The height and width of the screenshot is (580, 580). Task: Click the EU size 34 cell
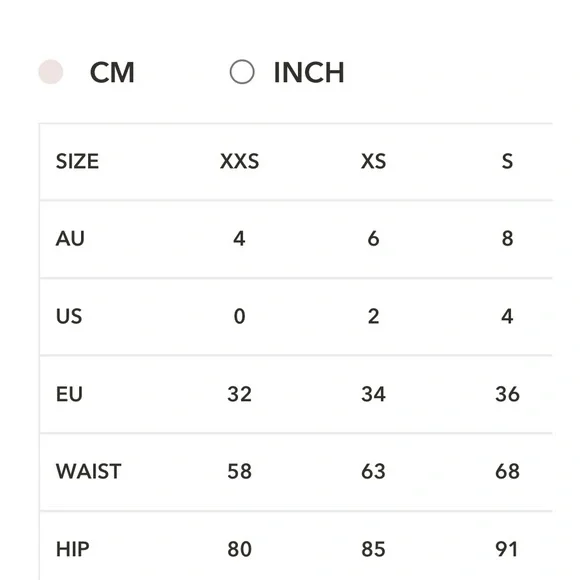coord(373,394)
